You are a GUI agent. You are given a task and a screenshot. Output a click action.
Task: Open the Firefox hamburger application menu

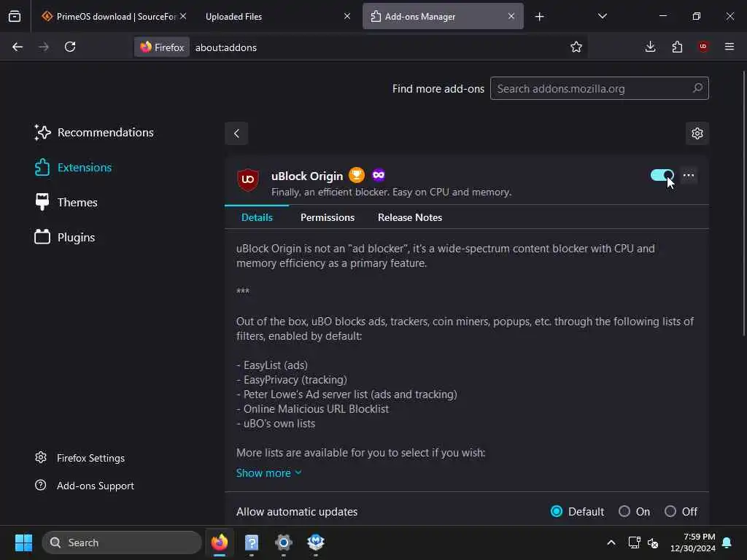[729, 47]
